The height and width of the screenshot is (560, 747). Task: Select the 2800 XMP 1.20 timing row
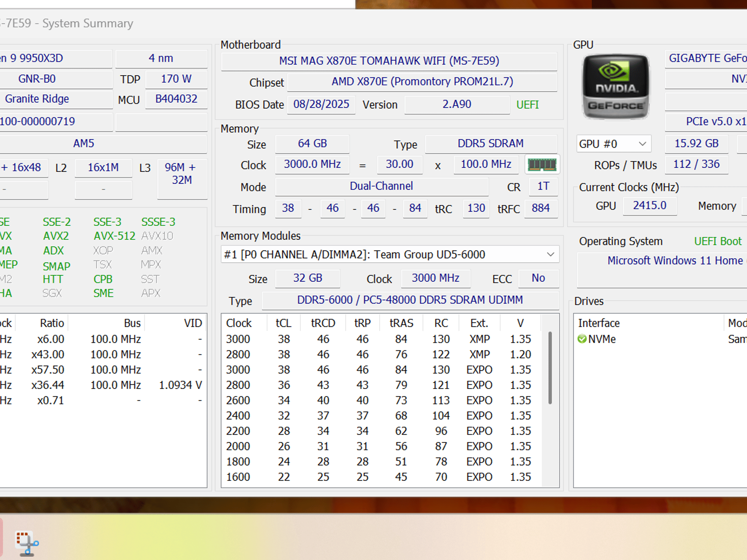pyautogui.click(x=382, y=354)
